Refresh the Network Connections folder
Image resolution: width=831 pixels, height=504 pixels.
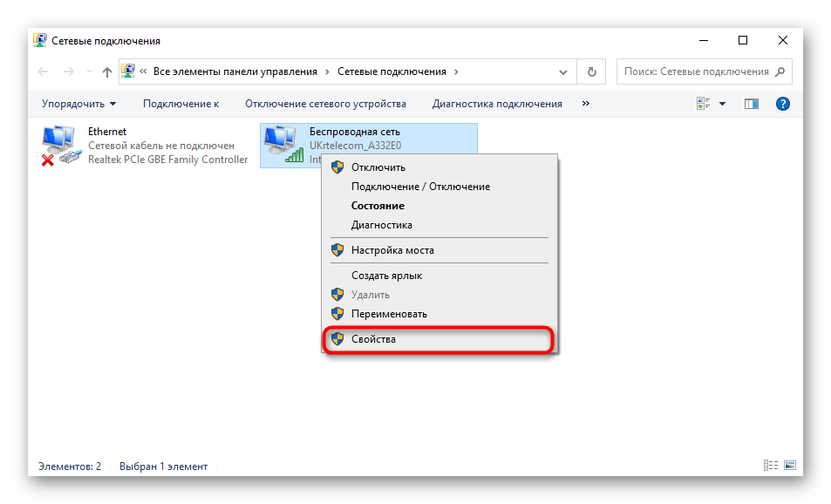[592, 72]
